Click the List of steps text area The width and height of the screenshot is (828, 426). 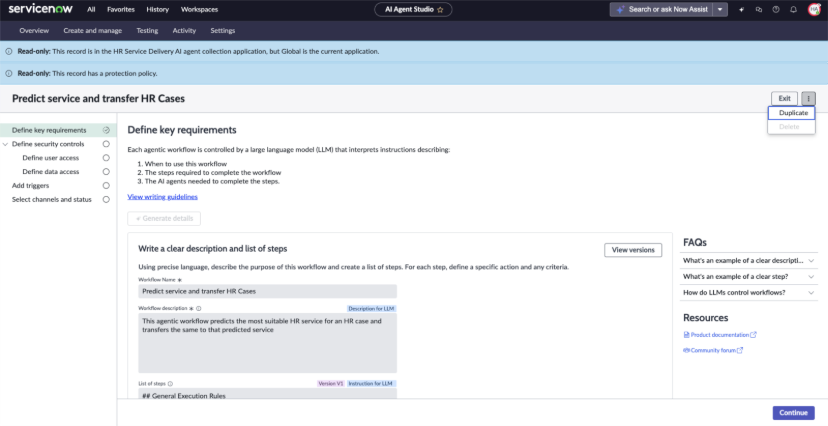(x=268, y=394)
